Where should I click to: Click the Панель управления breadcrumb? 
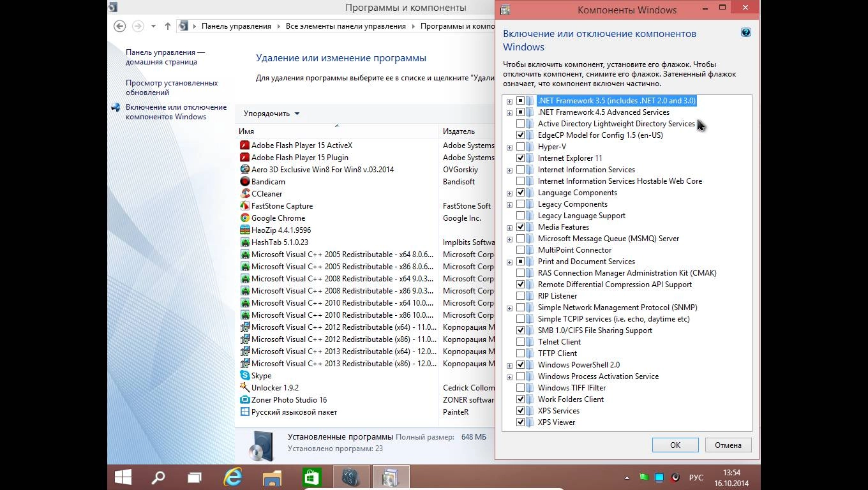click(236, 26)
